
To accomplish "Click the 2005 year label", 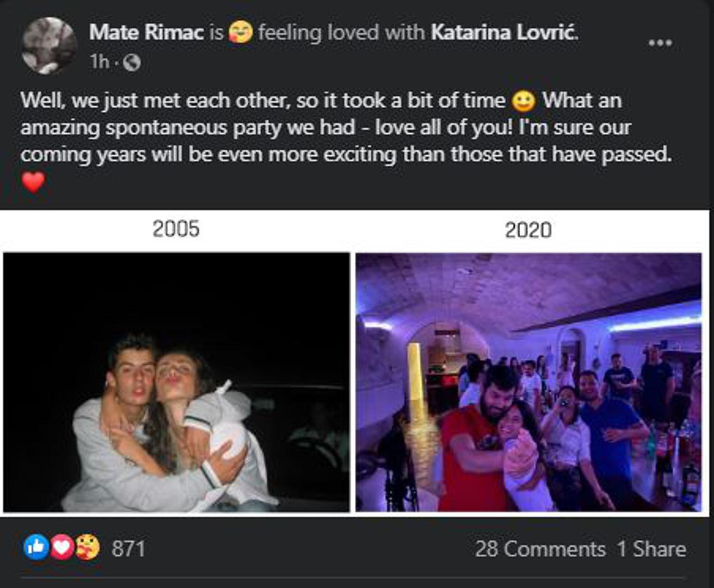I will pos(176,229).
